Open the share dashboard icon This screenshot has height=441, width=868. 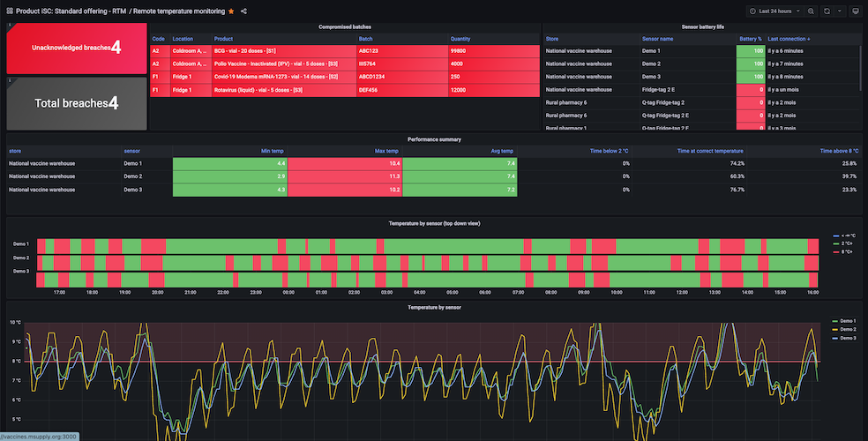(x=244, y=11)
